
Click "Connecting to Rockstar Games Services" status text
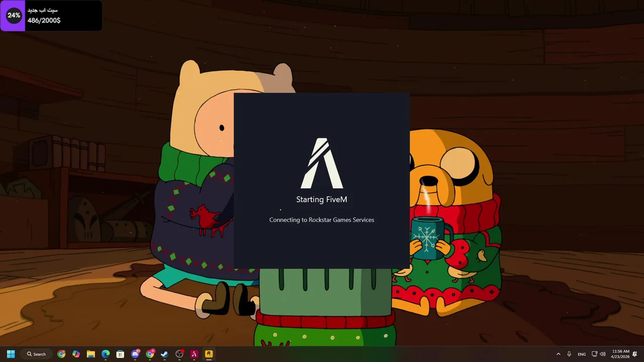tap(321, 220)
